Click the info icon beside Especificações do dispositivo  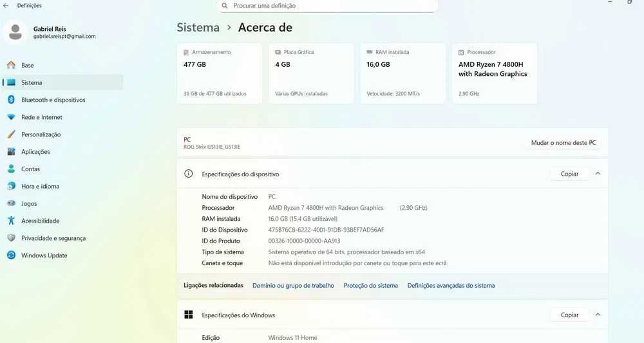click(189, 174)
